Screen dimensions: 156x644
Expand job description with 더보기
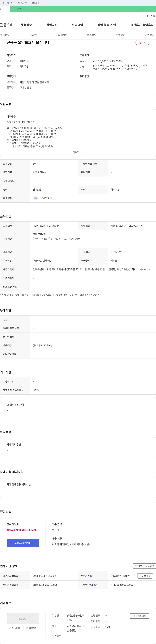pos(78,152)
